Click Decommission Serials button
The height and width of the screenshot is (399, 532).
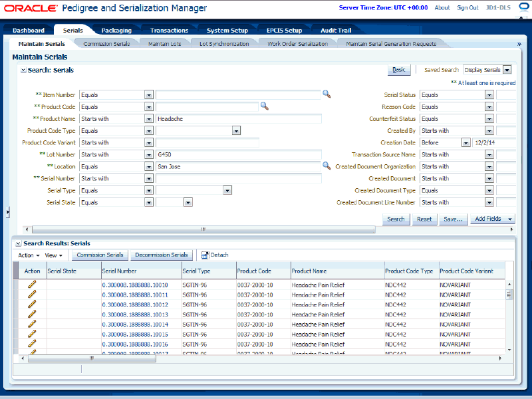pyautogui.click(x=162, y=255)
